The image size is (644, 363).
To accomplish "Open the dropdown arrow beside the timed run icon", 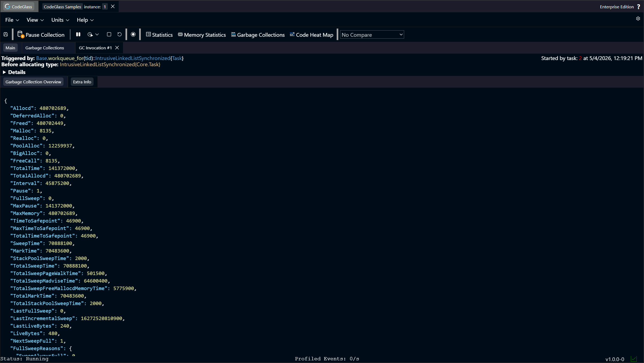I will click(97, 35).
